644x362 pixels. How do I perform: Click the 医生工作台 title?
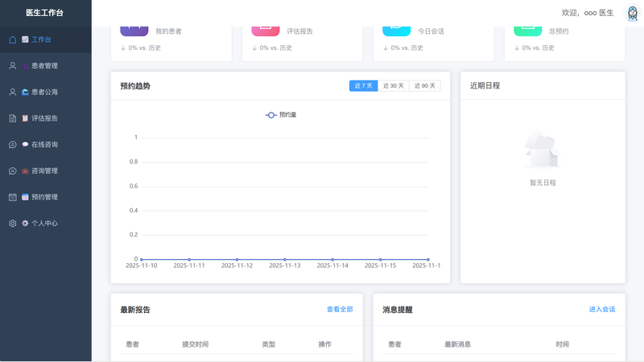tap(45, 13)
